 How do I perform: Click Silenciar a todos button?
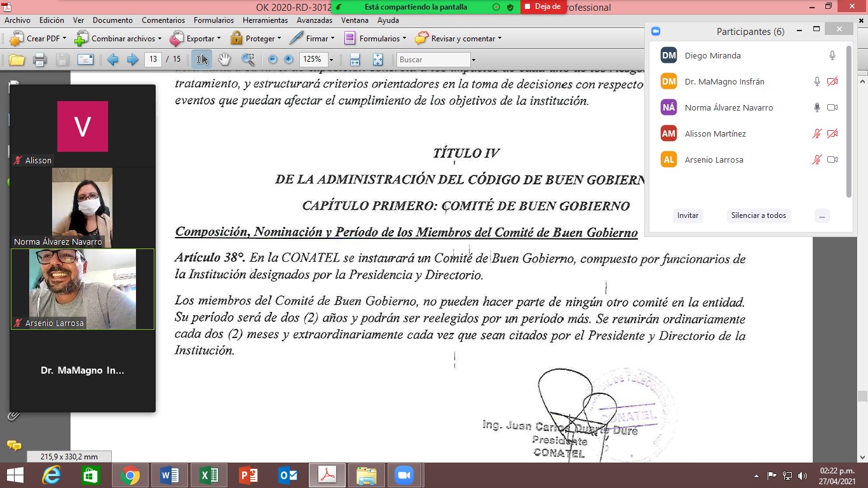tap(759, 215)
